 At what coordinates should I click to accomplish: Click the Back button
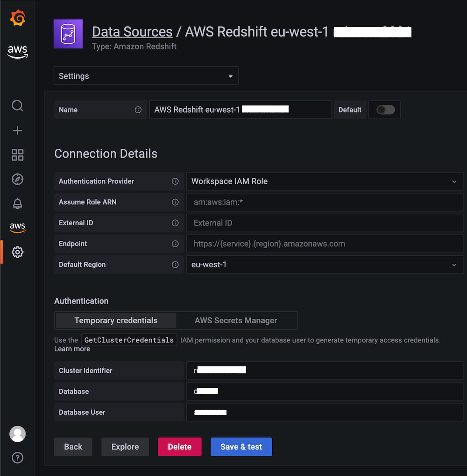73,447
